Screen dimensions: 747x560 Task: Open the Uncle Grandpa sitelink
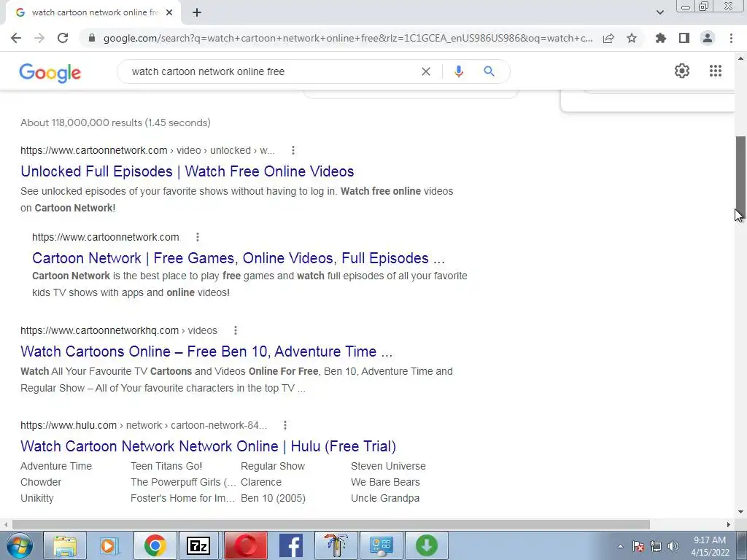pos(385,499)
